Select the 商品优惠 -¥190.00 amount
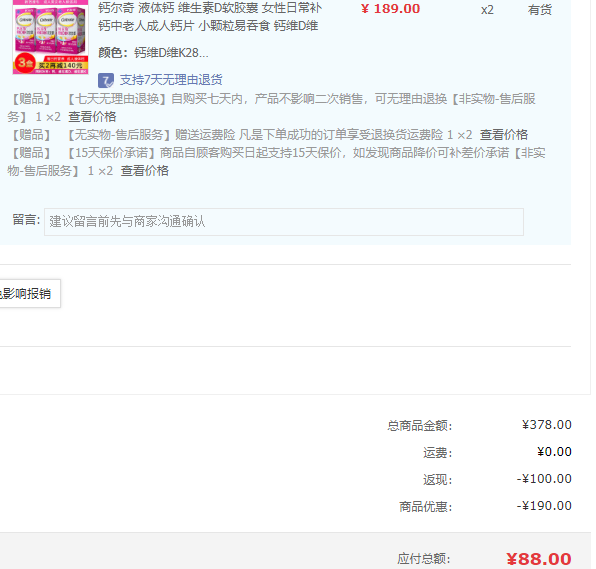The width and height of the screenshot is (596, 569). [544, 506]
